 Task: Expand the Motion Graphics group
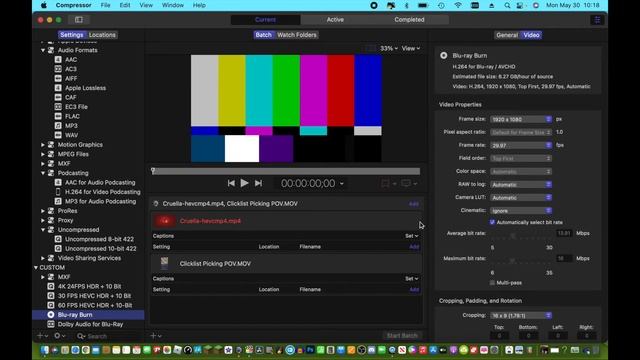pyautogui.click(x=43, y=144)
